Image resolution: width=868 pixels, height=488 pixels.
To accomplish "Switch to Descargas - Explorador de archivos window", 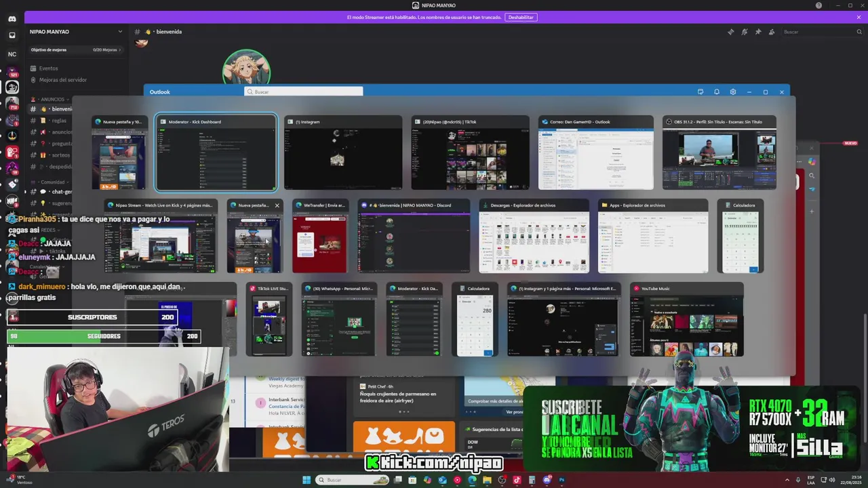I will point(534,236).
